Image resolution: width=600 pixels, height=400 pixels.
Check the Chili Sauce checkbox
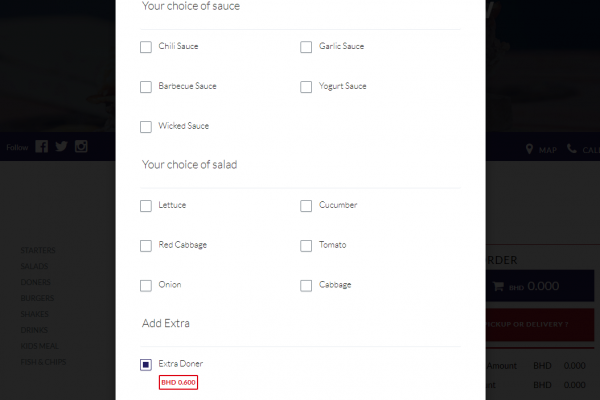click(146, 47)
